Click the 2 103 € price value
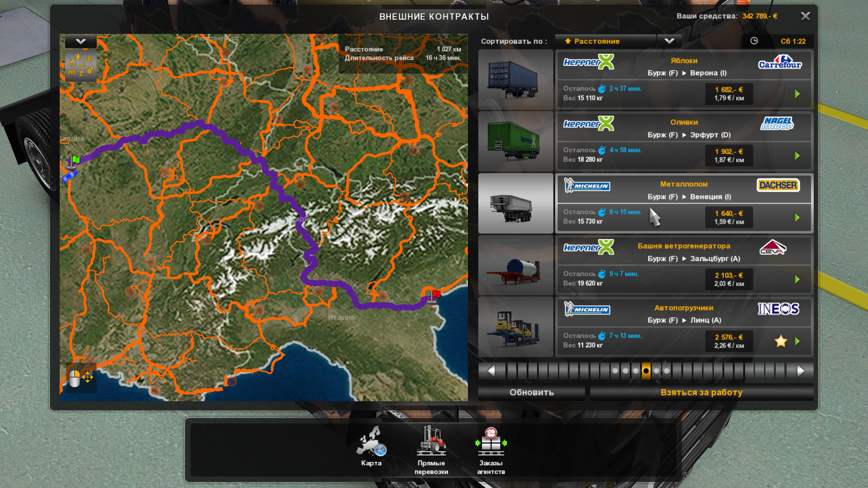 point(729,275)
